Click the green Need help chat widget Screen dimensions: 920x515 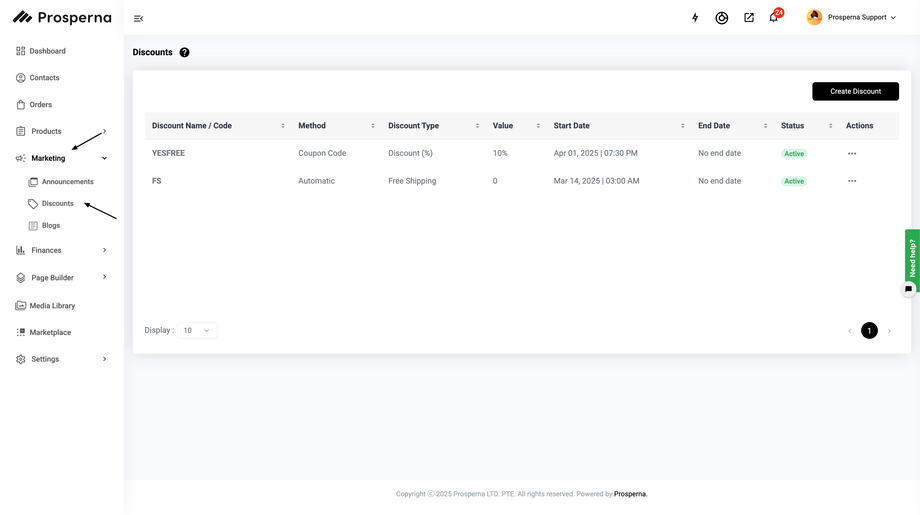(x=912, y=258)
